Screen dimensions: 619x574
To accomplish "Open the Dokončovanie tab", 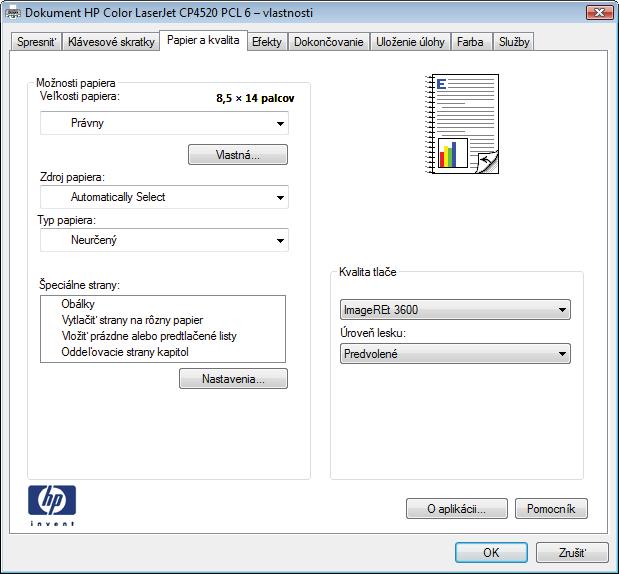I will (x=328, y=41).
